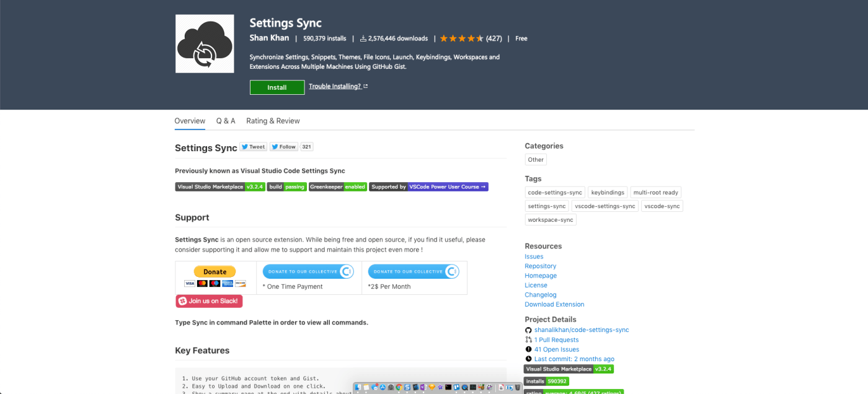Click the GitHub octocat icon in Project Details
Screen dimensions: 868x394
pyautogui.click(x=528, y=330)
